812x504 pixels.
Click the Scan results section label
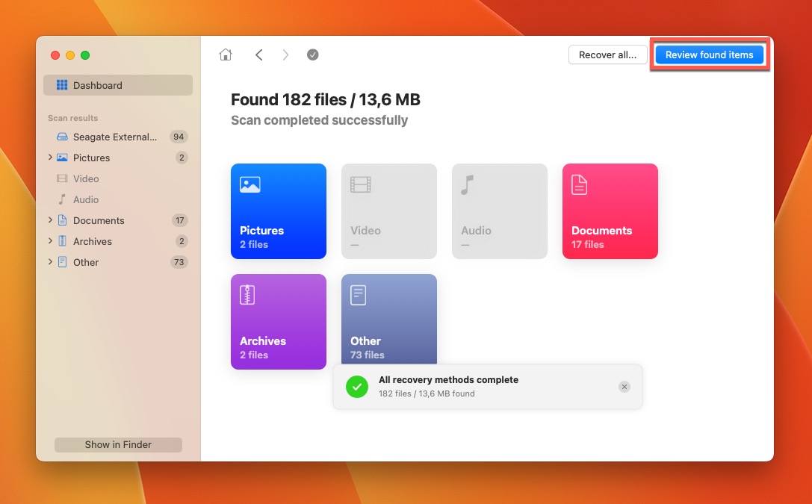pos(73,118)
